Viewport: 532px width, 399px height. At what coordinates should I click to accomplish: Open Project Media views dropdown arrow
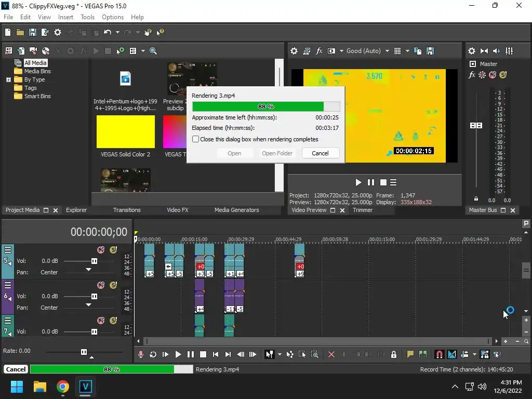click(143, 51)
